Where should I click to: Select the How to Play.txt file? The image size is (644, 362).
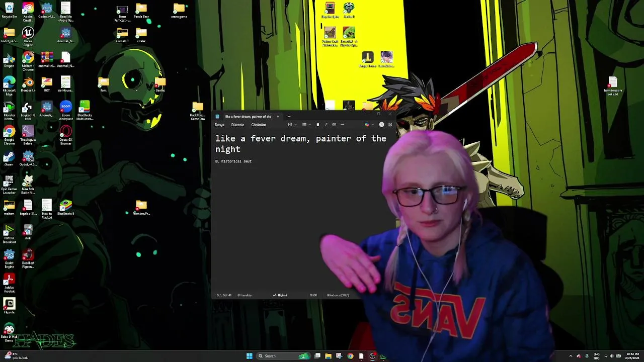tap(47, 210)
